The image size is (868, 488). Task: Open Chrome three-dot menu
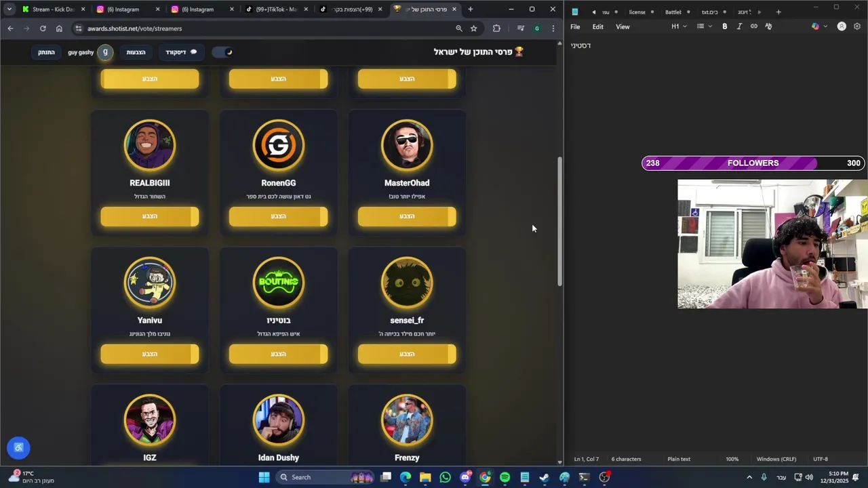pyautogui.click(x=553, y=28)
